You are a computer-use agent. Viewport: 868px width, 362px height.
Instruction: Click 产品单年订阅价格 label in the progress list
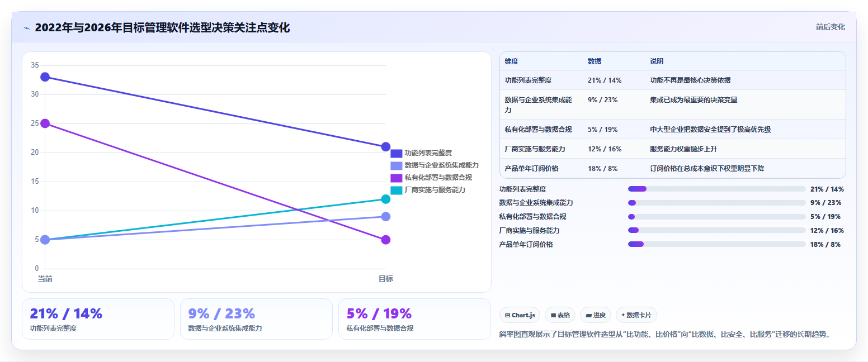coord(526,244)
